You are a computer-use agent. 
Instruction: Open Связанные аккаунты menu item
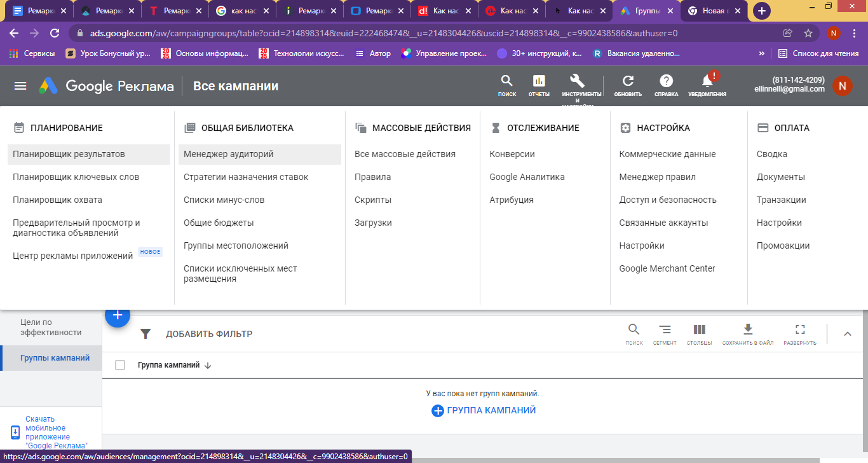click(x=664, y=223)
